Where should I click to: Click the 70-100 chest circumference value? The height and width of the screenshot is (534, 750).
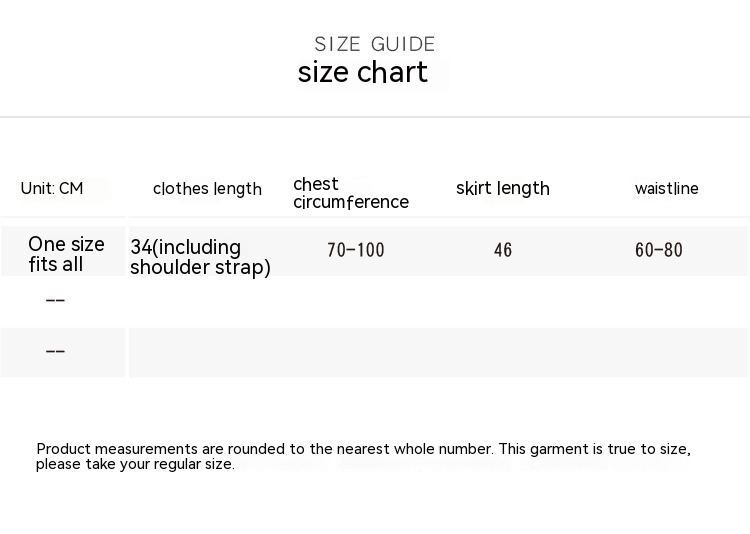(356, 250)
